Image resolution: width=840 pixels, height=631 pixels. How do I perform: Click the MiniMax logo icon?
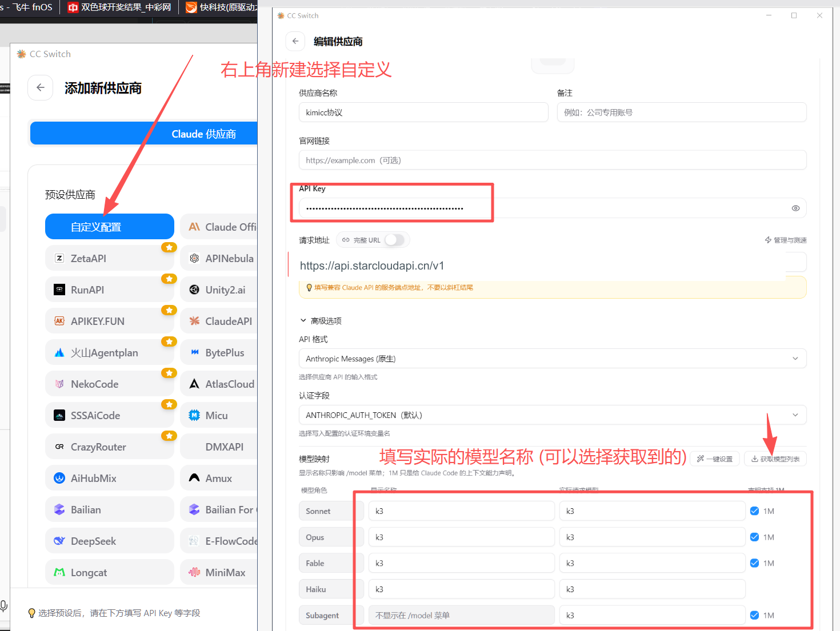[x=194, y=573]
